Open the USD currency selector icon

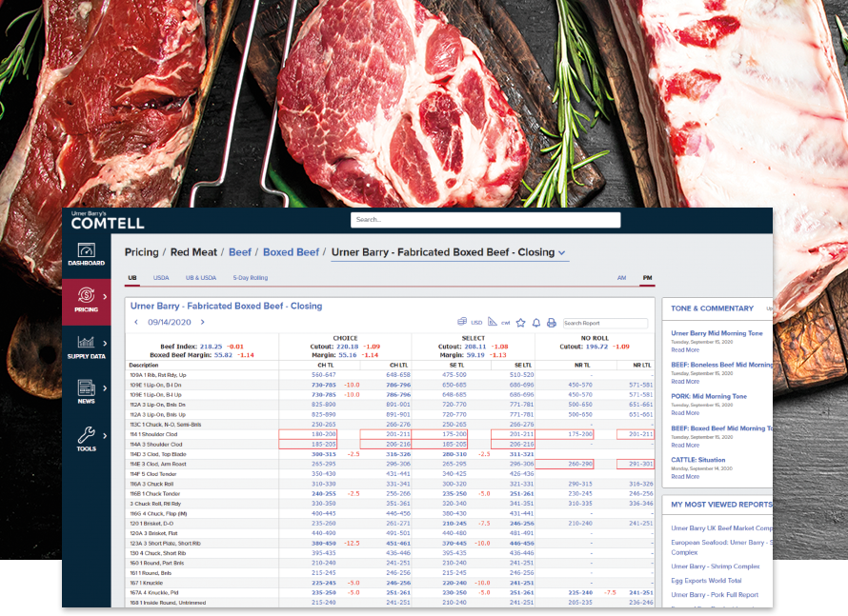coord(461,323)
